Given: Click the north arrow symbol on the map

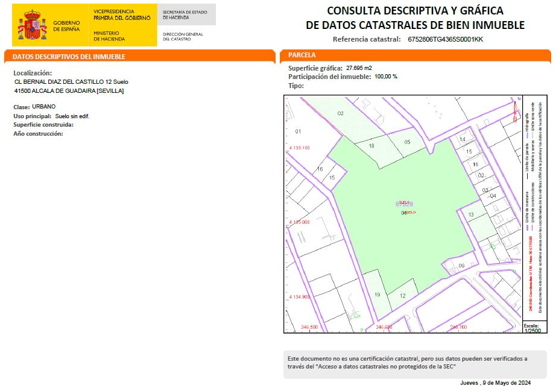Looking at the screenshot, I should (515, 111).
